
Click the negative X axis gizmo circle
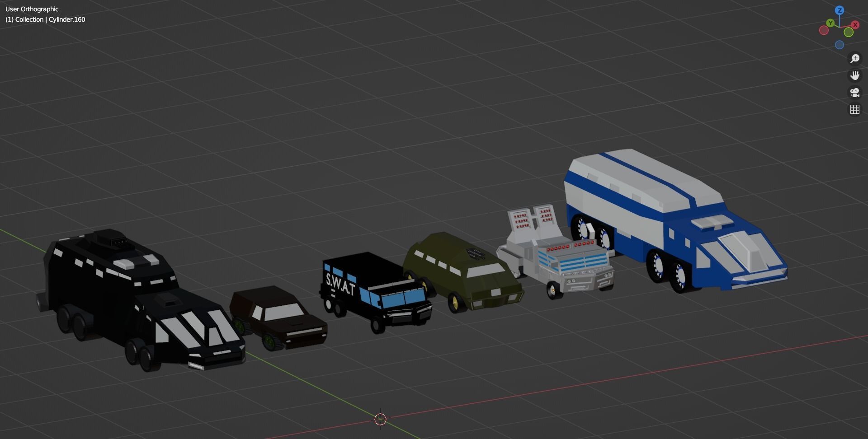point(824,30)
